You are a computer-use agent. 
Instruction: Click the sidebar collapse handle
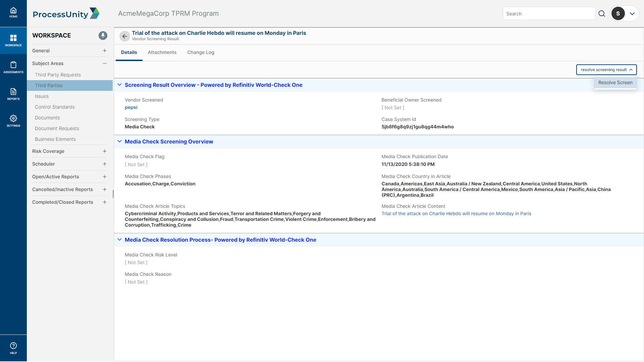pos(113,194)
